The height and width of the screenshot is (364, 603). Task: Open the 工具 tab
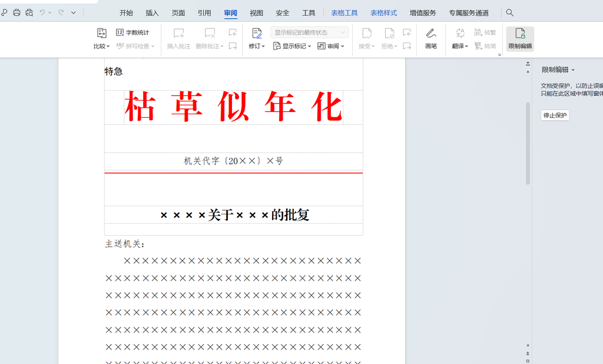coord(309,13)
